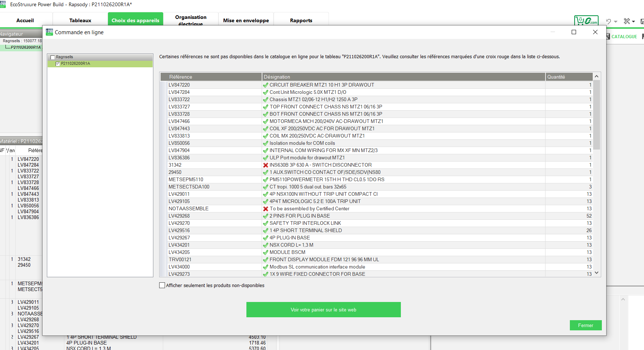Click the scroll-down arrow of the reference list

[x=596, y=273]
